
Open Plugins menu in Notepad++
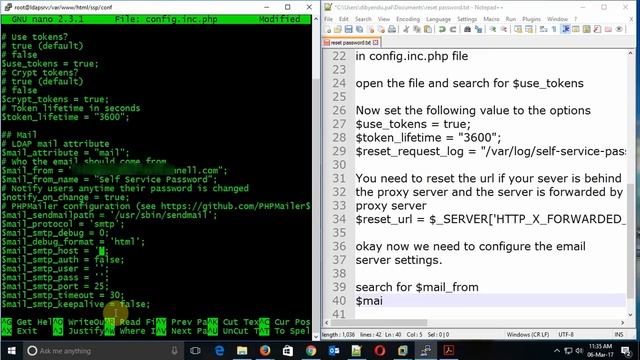(x=531, y=19)
